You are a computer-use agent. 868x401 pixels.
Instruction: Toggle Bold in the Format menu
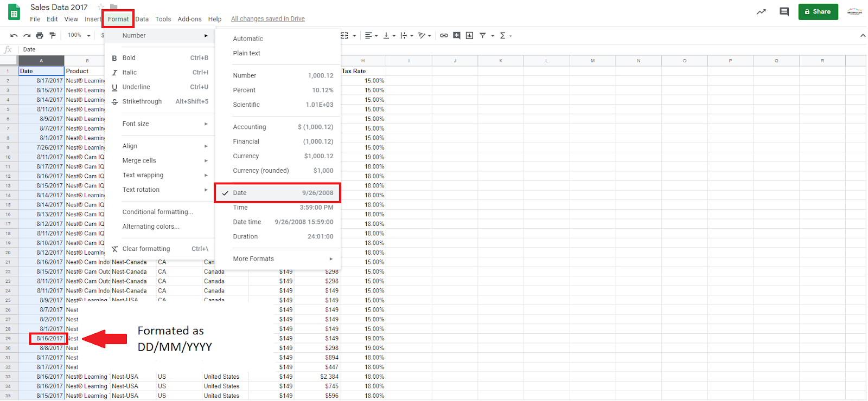(x=160, y=58)
